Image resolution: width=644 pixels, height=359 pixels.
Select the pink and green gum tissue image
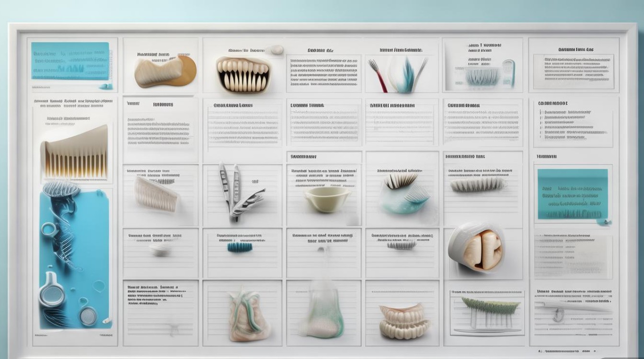[248, 315]
